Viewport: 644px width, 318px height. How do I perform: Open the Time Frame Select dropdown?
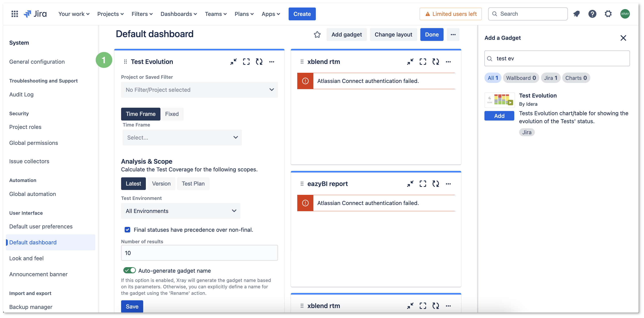pos(182,138)
